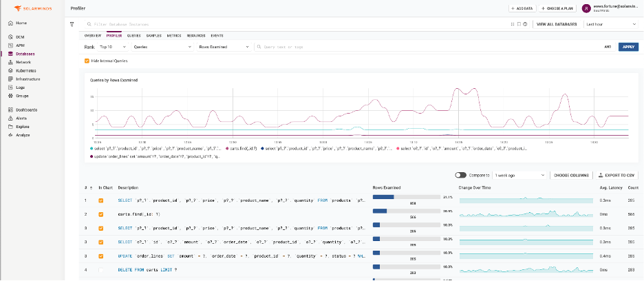The height and width of the screenshot is (281, 644).
Task: Open the Logs sidebar icon
Action: (10, 87)
